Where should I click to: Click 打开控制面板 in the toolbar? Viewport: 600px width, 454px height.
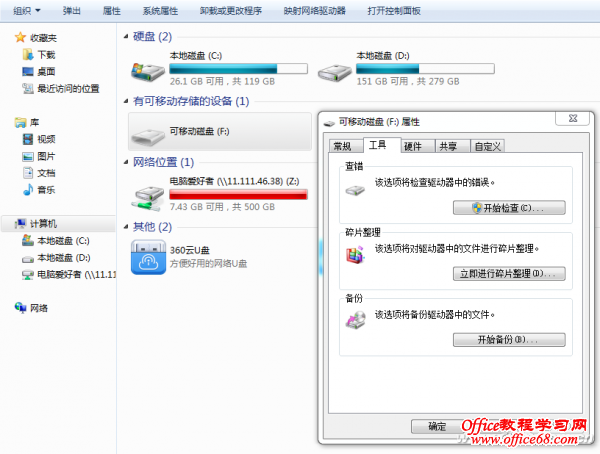(x=394, y=11)
